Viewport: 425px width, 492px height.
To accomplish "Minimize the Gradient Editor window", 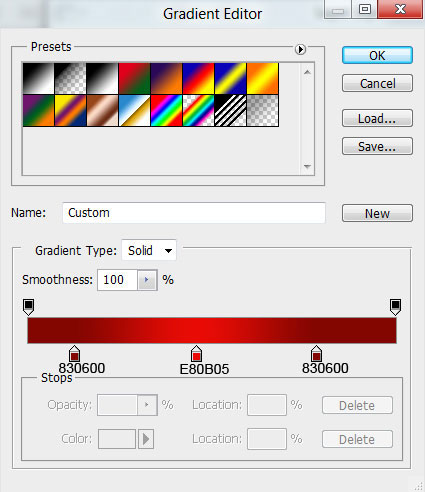I will coord(338,9).
